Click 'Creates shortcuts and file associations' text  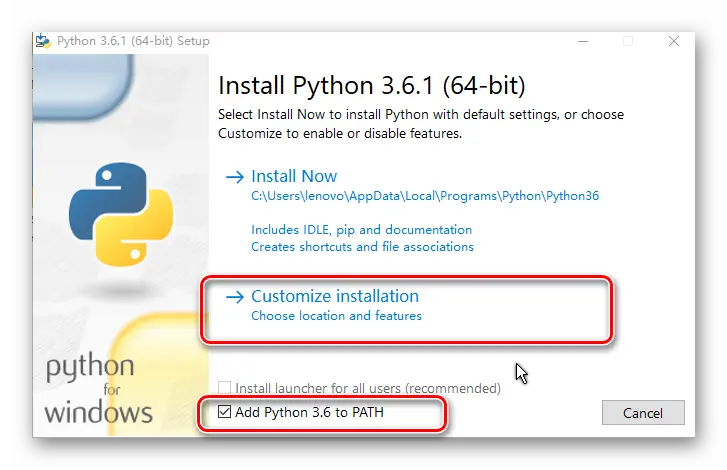[362, 247]
